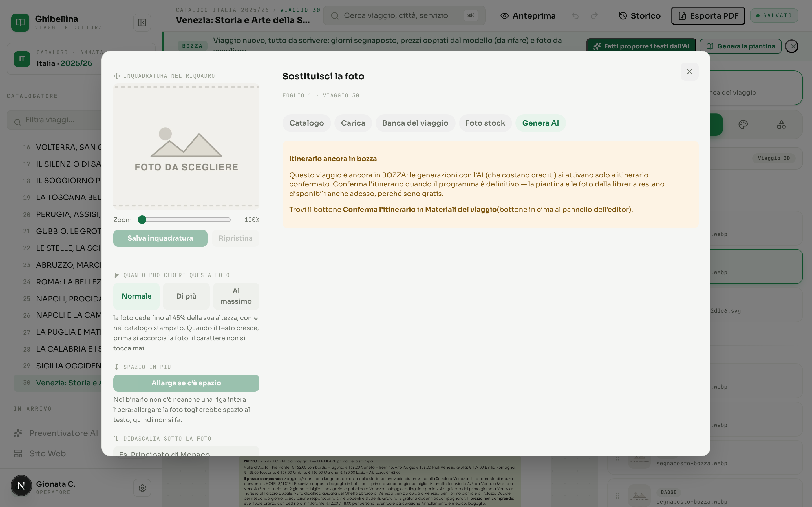Open Ghibellina book logo
This screenshot has width=812, height=507.
[x=20, y=23]
